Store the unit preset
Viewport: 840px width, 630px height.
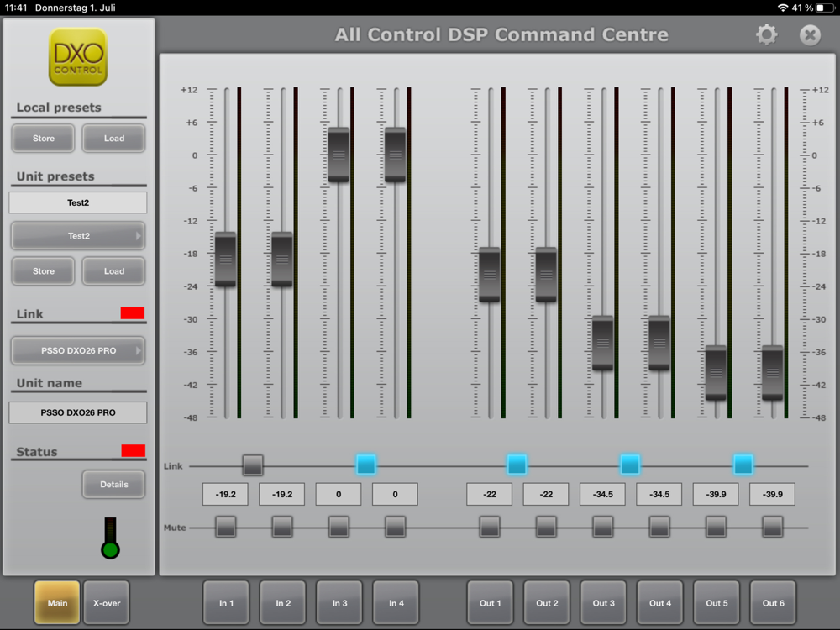click(44, 271)
